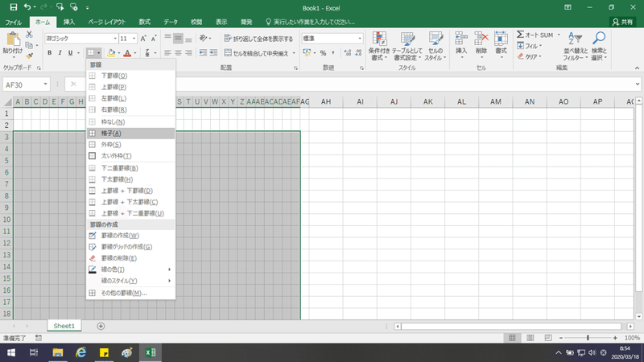Open テーブルとして書式設定 table format
This screenshot has width=644, height=362.
point(407,47)
